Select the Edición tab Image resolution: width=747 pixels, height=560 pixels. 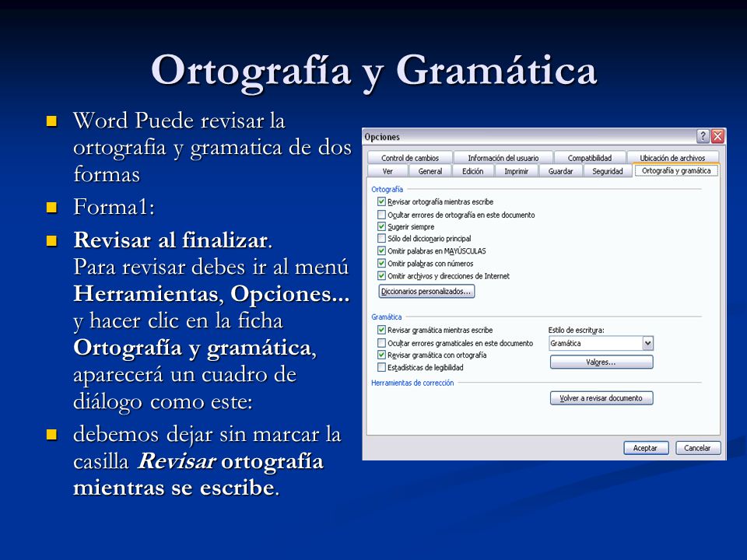click(x=472, y=171)
